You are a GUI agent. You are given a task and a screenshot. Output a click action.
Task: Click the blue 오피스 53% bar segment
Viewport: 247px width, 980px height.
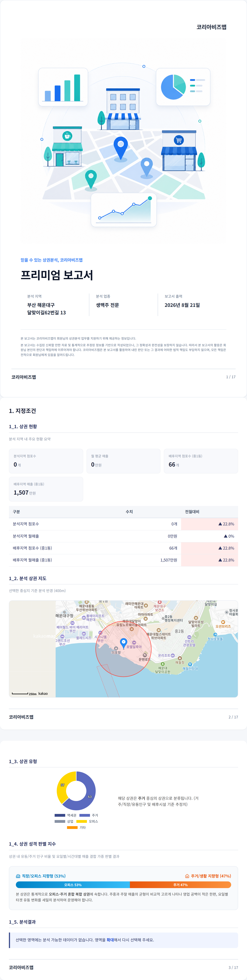pyautogui.click(x=73, y=885)
